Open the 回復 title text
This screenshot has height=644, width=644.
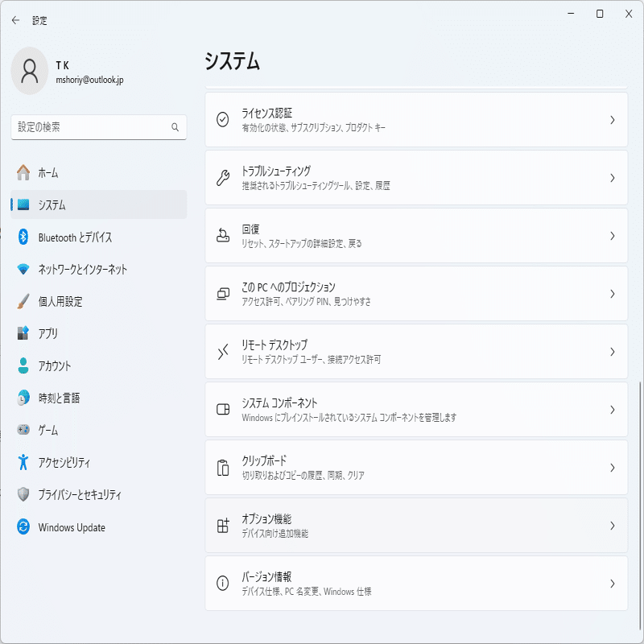pos(250,229)
